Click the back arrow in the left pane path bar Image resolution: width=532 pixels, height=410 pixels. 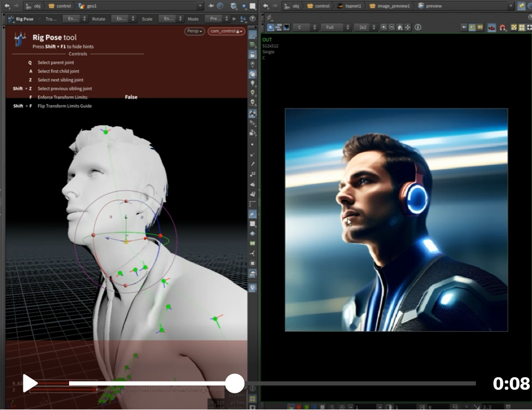pos(7,6)
